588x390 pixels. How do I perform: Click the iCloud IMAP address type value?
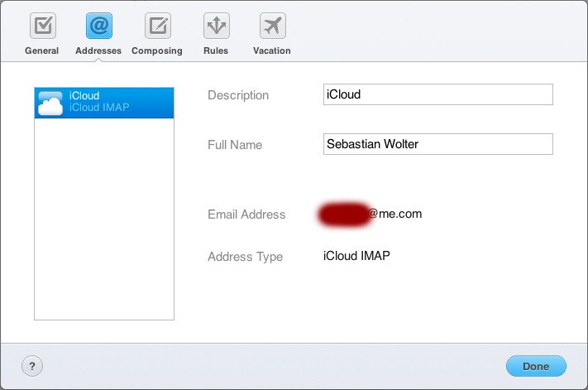point(356,256)
